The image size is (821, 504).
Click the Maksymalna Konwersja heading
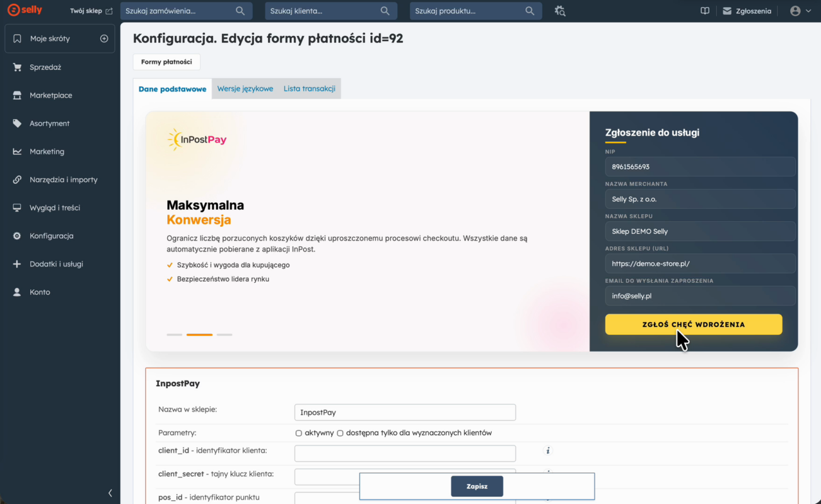(x=206, y=212)
